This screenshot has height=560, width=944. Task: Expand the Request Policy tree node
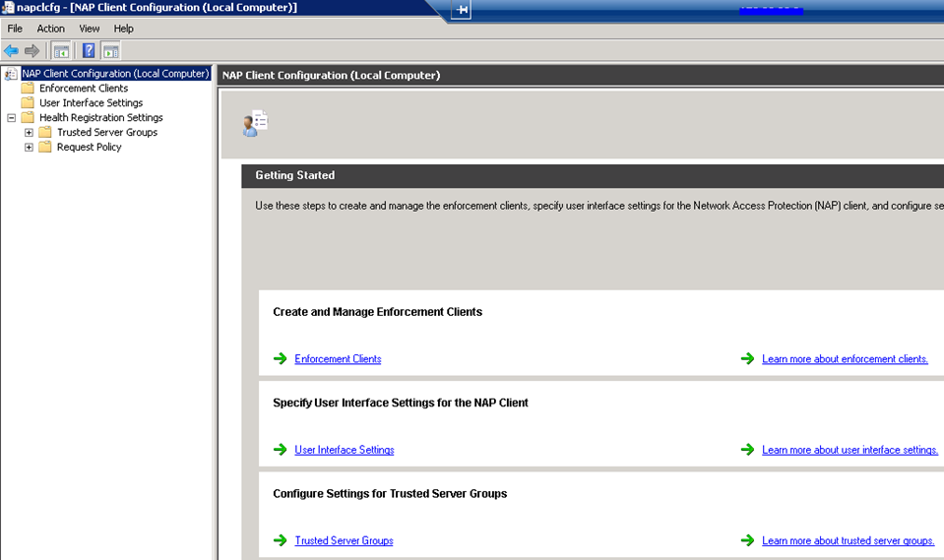(29, 148)
